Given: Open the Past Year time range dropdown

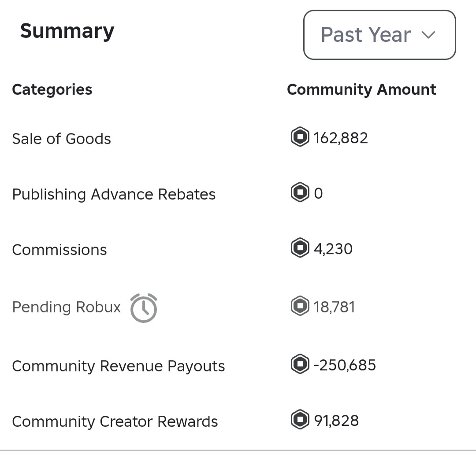Looking at the screenshot, I should click(x=379, y=35).
